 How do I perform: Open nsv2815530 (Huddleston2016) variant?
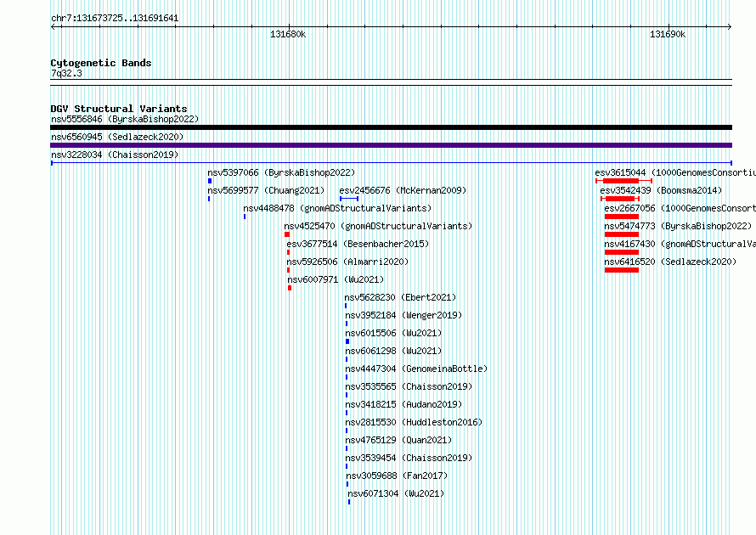(414, 422)
